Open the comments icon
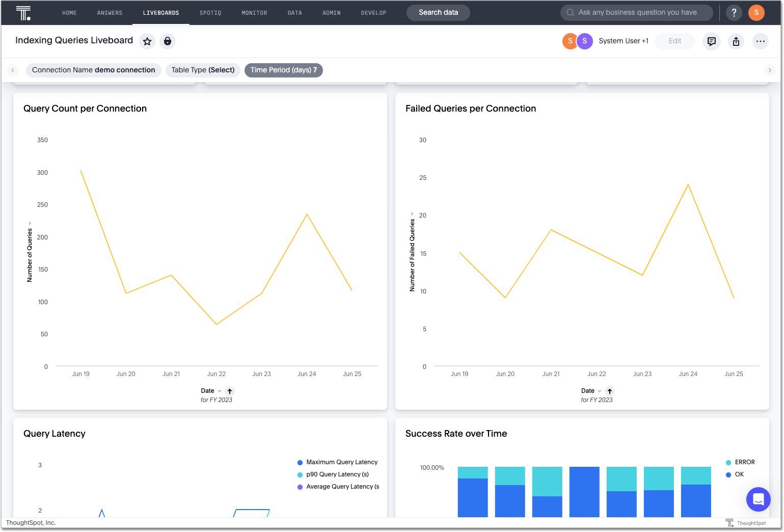784x532 pixels. [x=711, y=41]
